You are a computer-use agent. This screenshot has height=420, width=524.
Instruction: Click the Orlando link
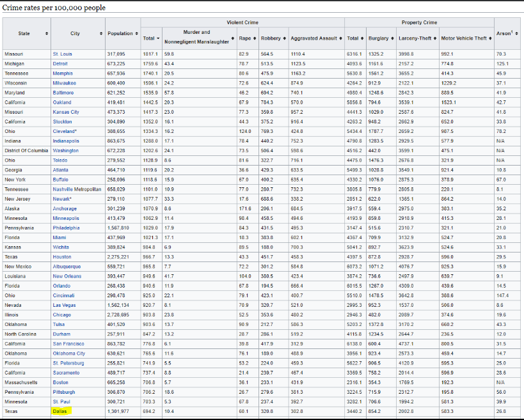(x=61, y=286)
